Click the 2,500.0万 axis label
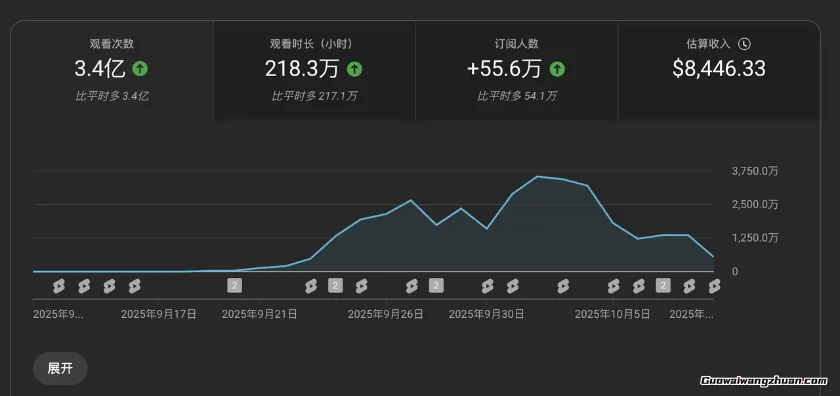 coord(755,205)
